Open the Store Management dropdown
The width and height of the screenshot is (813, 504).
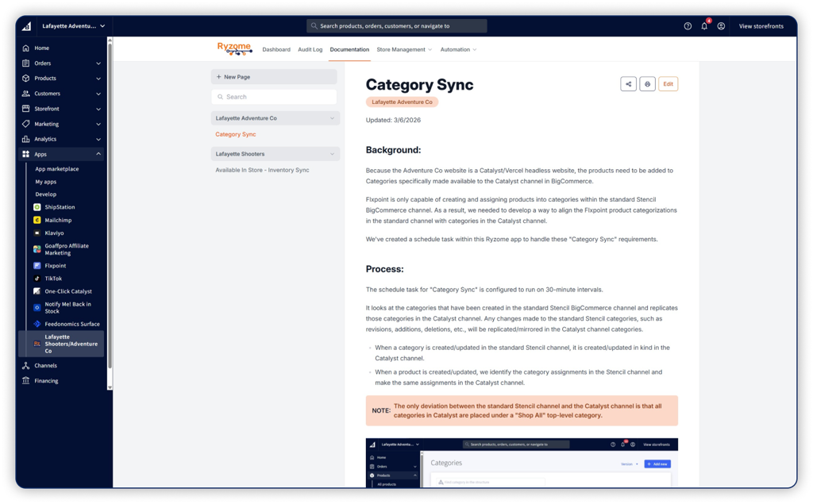coord(404,50)
